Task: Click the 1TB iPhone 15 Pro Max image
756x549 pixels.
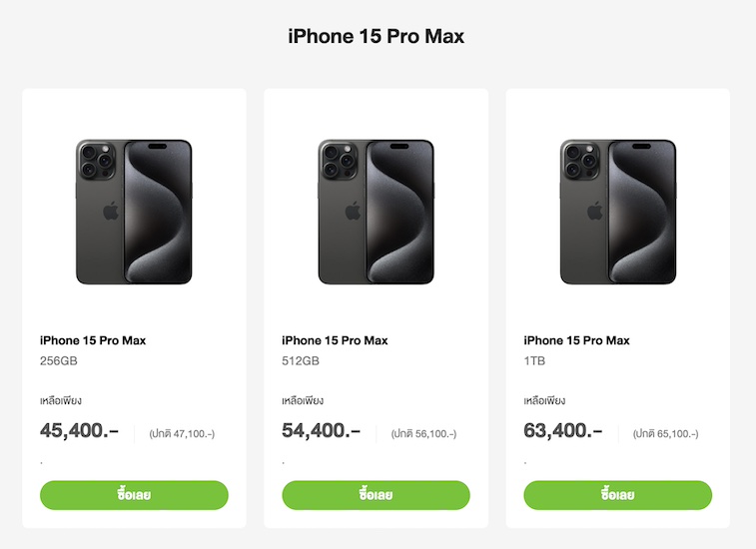Action: pos(618,212)
